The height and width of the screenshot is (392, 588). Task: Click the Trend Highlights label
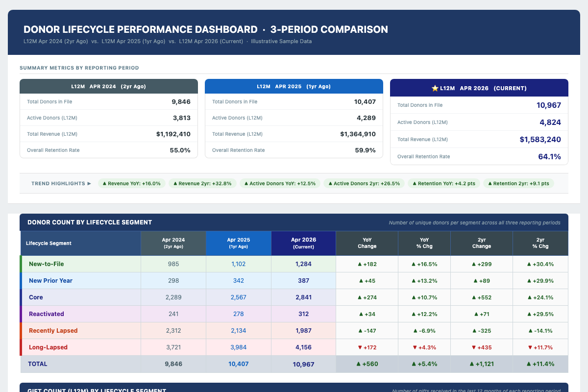(x=61, y=184)
